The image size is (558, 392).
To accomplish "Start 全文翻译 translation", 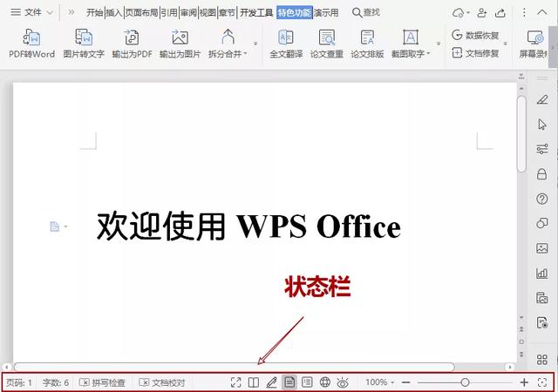I will (x=286, y=44).
